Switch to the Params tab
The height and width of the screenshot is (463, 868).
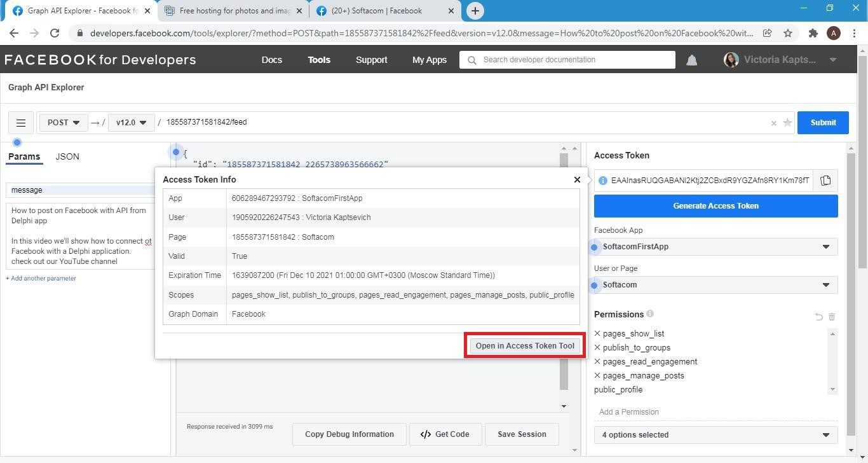24,157
